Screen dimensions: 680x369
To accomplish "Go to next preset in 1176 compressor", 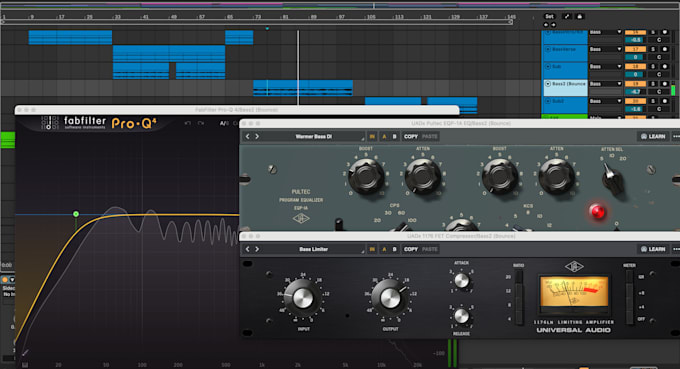I will click(257, 249).
